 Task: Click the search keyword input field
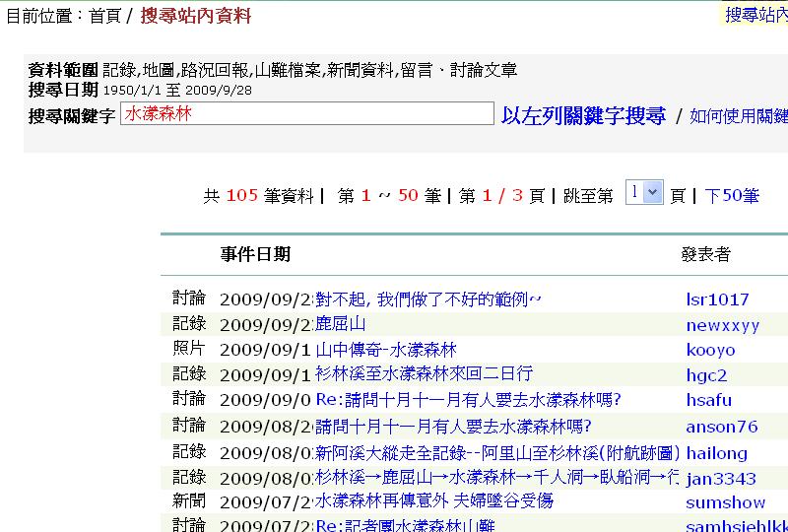click(305, 114)
